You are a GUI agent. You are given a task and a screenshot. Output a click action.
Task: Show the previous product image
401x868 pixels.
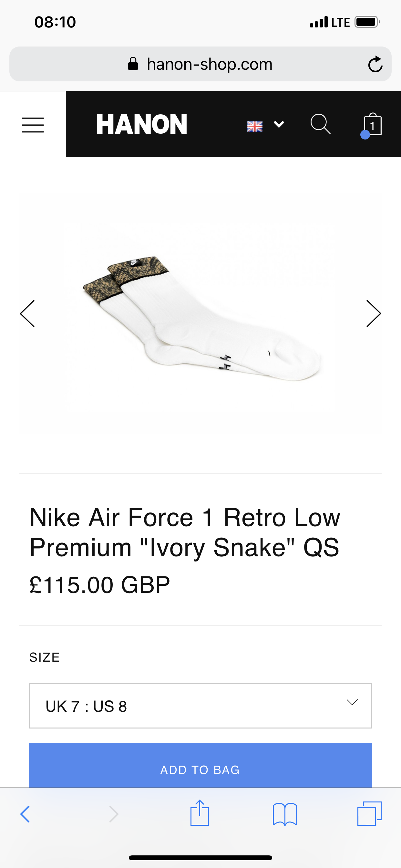tap(28, 313)
